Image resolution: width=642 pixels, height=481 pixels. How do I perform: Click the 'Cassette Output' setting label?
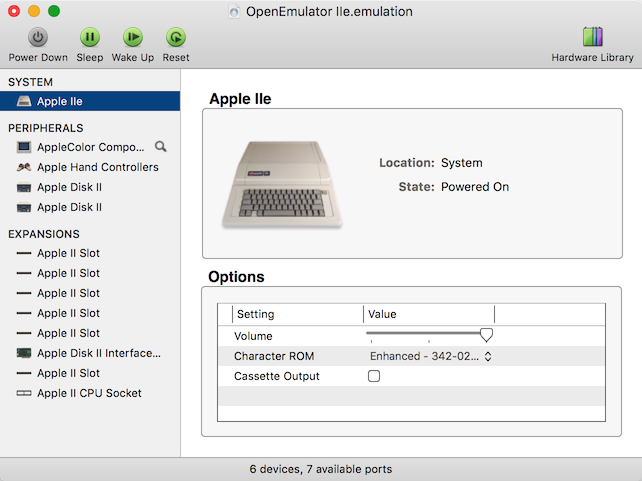(x=276, y=376)
